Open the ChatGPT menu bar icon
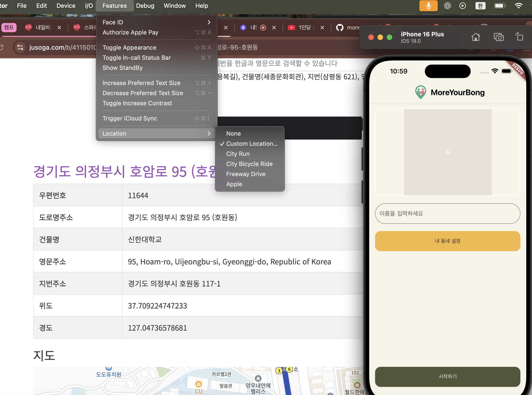The width and height of the screenshot is (532, 395). (447, 6)
